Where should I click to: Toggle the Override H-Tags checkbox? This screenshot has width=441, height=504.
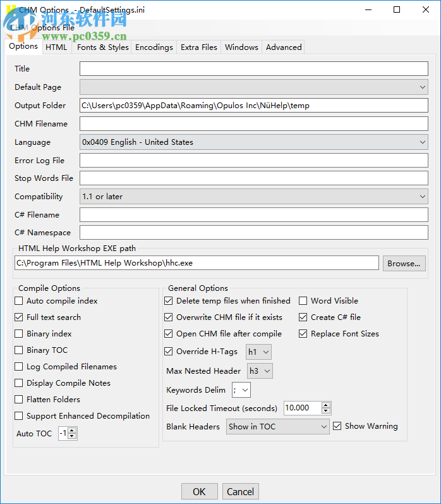[169, 352]
